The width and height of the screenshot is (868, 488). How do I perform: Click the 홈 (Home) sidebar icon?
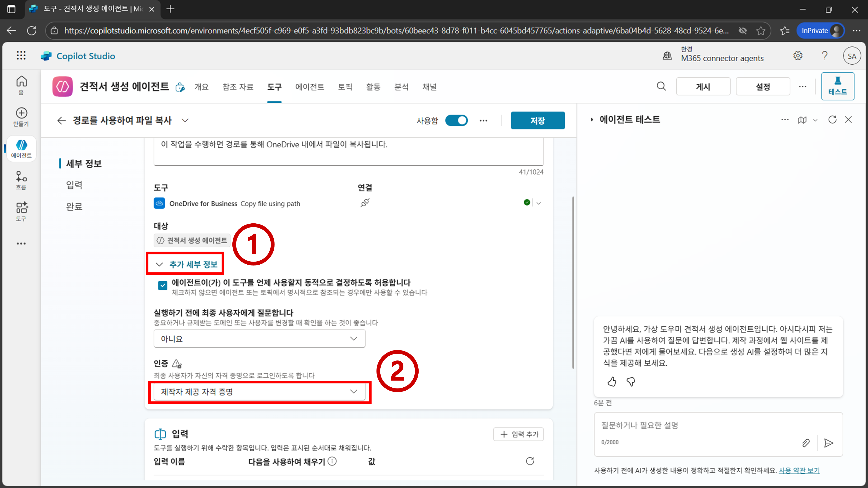21,85
